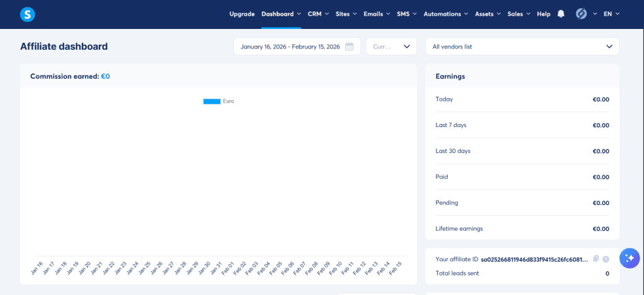Expand the chevron next to avatar
Screen dimensions: 644x295
pyautogui.click(x=595, y=14)
